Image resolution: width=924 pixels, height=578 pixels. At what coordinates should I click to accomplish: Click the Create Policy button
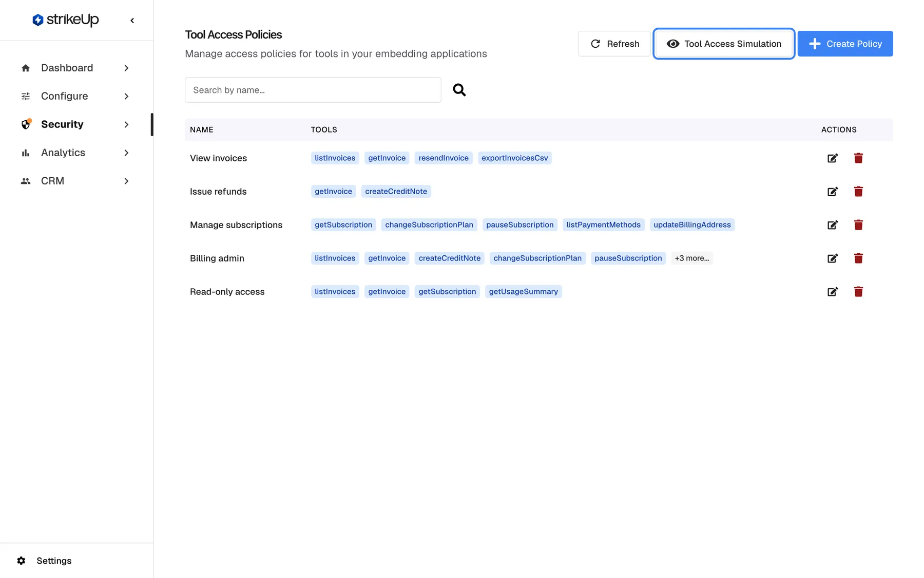tap(845, 44)
